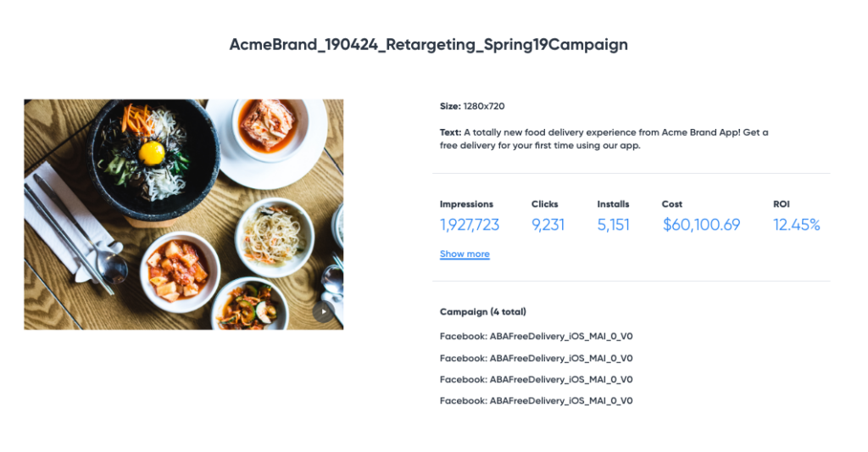Select the Cost metric label
Viewport: 868px width, 452px height.
(x=672, y=204)
